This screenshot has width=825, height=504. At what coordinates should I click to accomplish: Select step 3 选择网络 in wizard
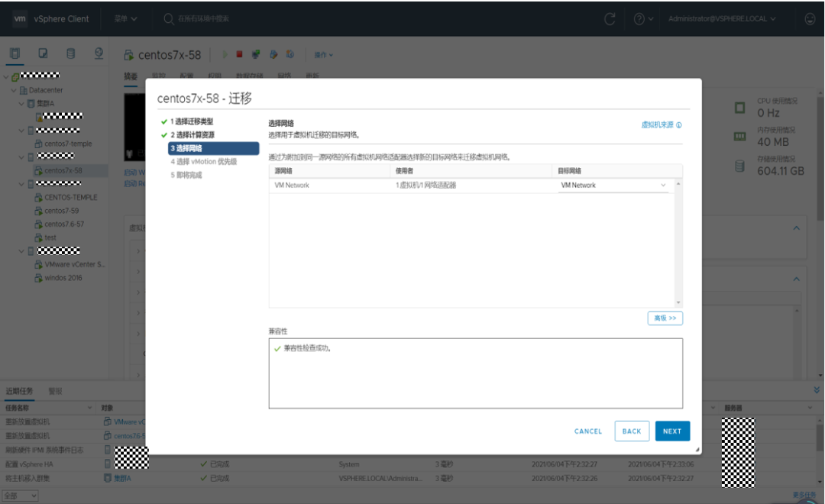(213, 148)
